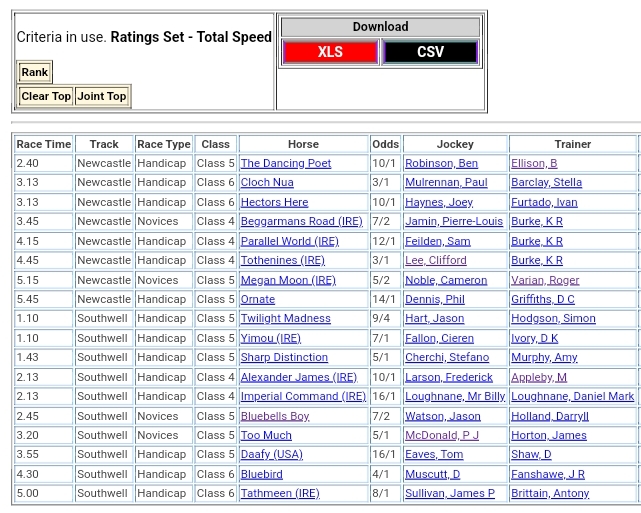Open jockey McDonald, P J link
641x513 pixels.
click(441, 435)
